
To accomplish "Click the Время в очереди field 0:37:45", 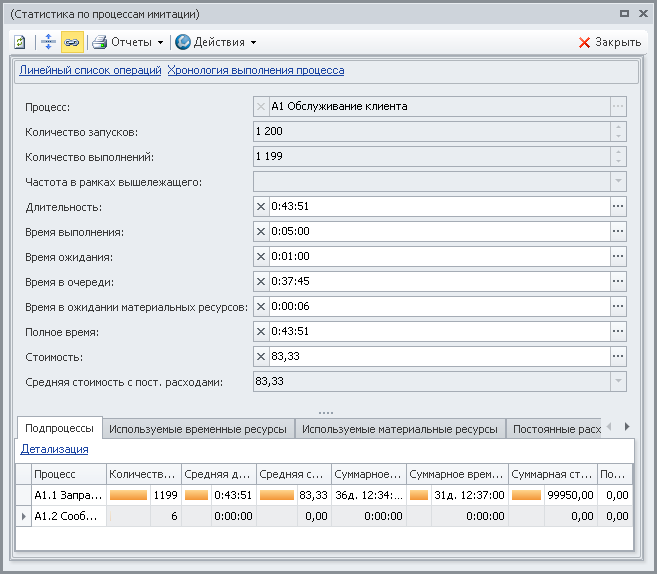I will tap(439, 282).
